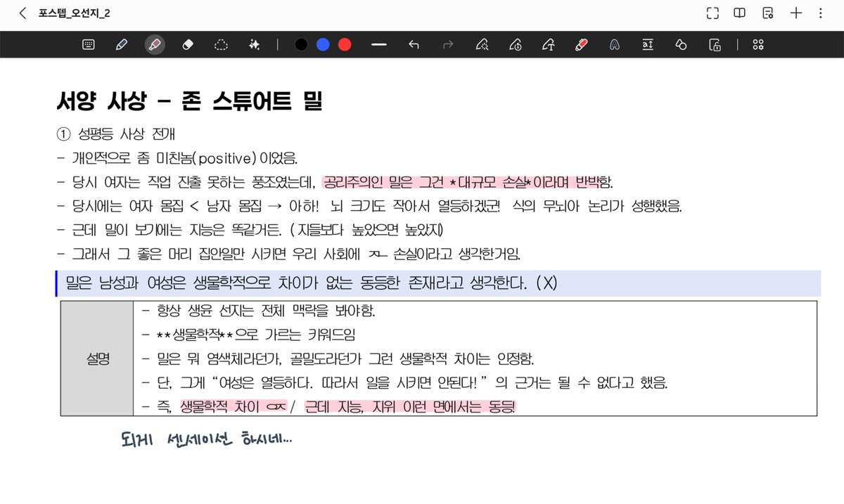Click the highlighted text 생물학적 차이
844x504 pixels.
[220, 406]
